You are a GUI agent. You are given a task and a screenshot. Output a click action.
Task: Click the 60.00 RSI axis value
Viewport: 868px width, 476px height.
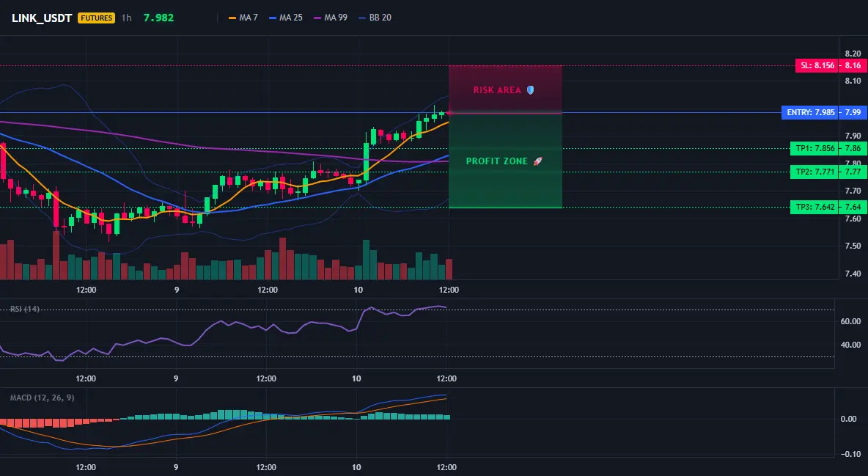click(851, 321)
